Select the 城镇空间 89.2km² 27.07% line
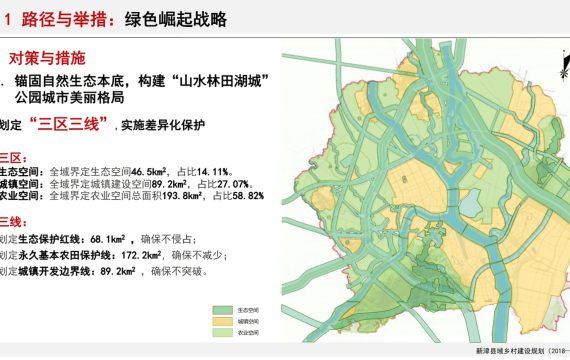This screenshot has height=360, width=570. point(127,184)
